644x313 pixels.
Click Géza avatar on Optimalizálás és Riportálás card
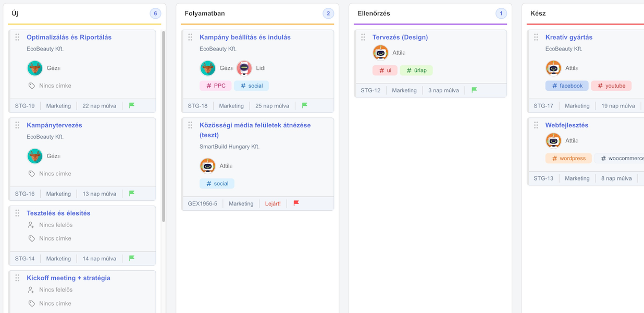click(x=35, y=68)
